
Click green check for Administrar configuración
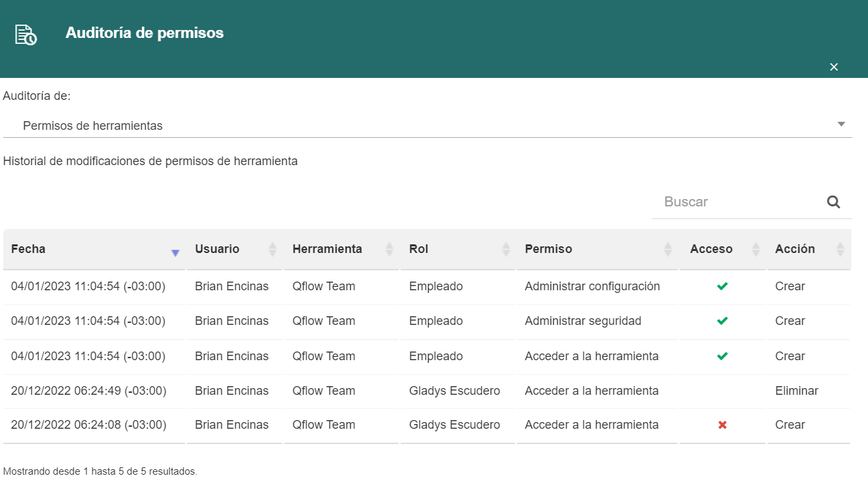722,286
